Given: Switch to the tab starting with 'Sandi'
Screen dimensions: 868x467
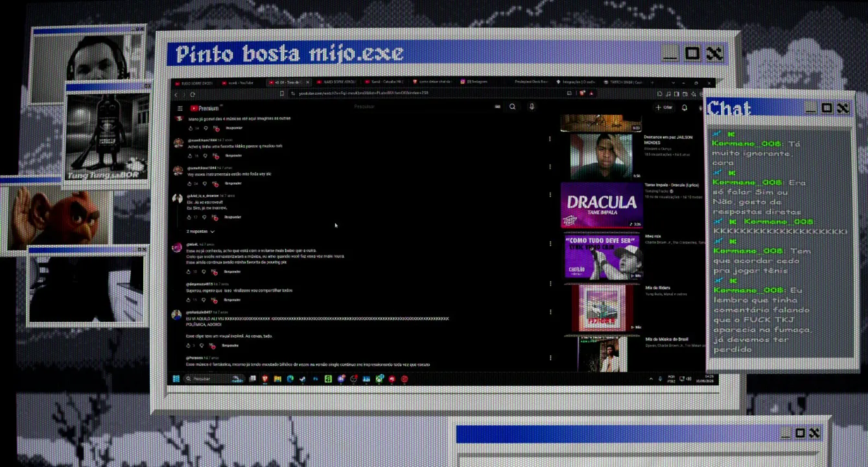Looking at the screenshot, I should [x=384, y=82].
